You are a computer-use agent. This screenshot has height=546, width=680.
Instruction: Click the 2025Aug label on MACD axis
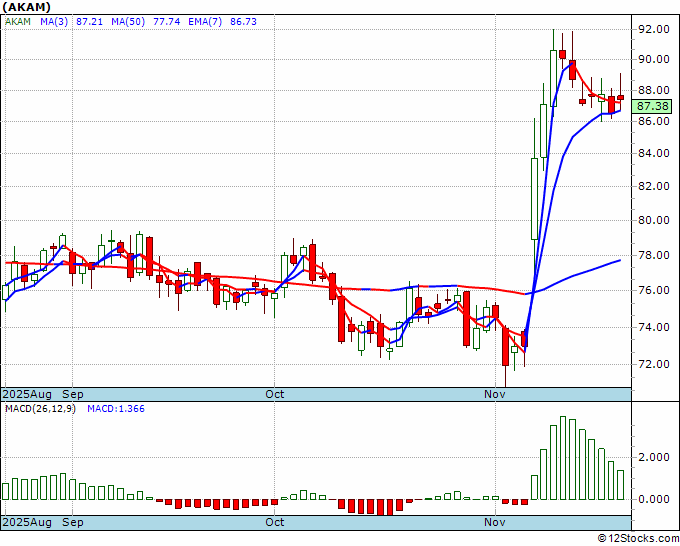click(27, 522)
